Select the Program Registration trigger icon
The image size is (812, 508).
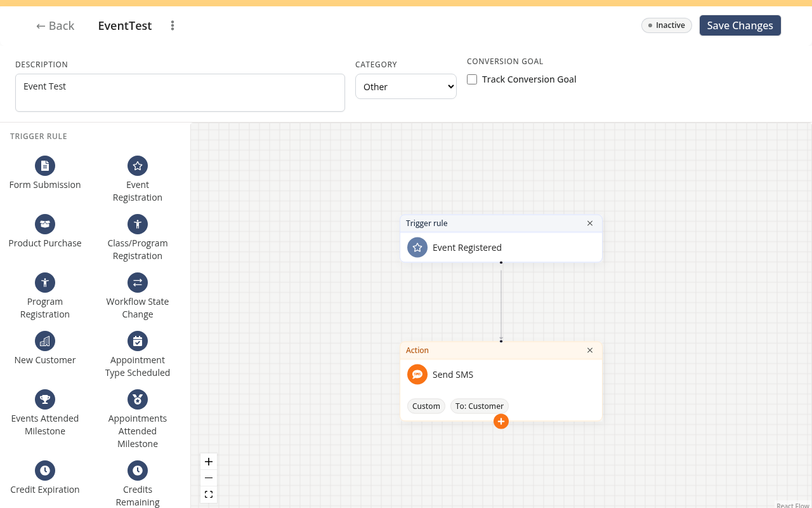(x=45, y=283)
